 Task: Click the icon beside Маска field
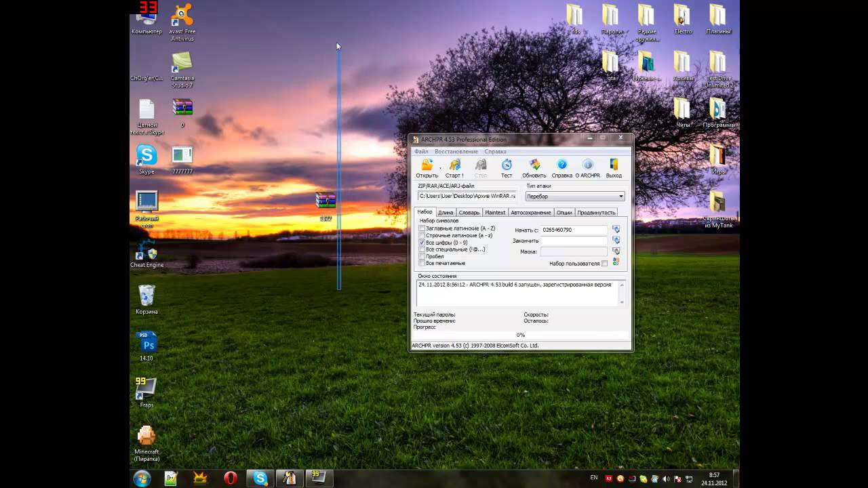[x=616, y=251]
